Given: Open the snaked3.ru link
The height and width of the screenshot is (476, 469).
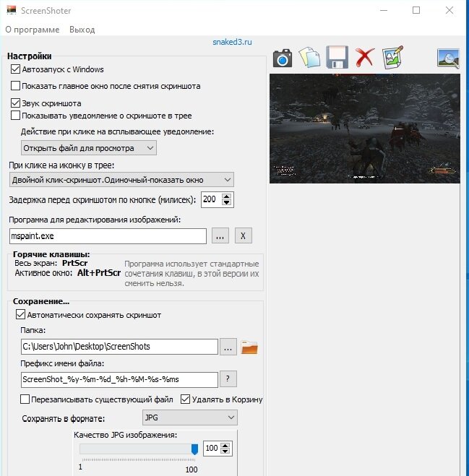Looking at the screenshot, I should coord(232,42).
